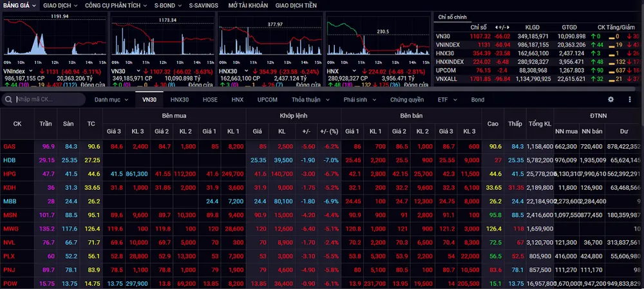Sort the table by the Tổng KL column header
644x289 pixels.
tap(539, 123)
